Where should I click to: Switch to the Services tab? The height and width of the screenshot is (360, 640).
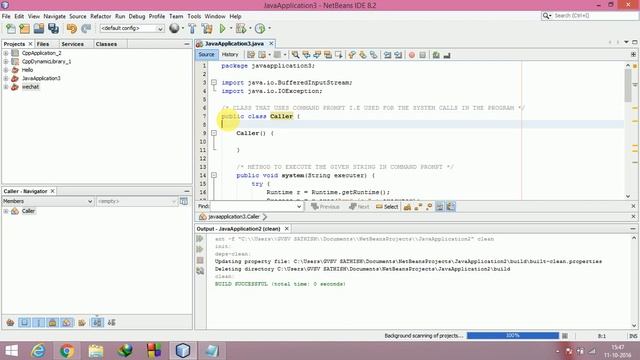73,44
